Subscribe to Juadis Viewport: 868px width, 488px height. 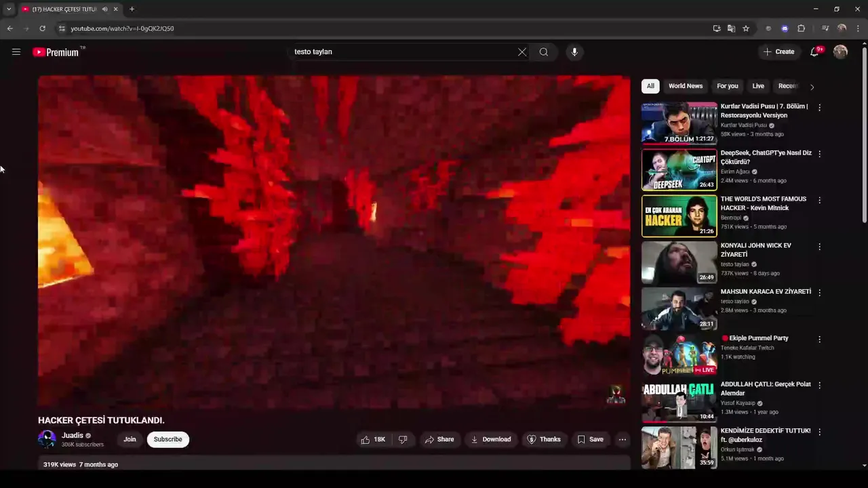tap(167, 439)
